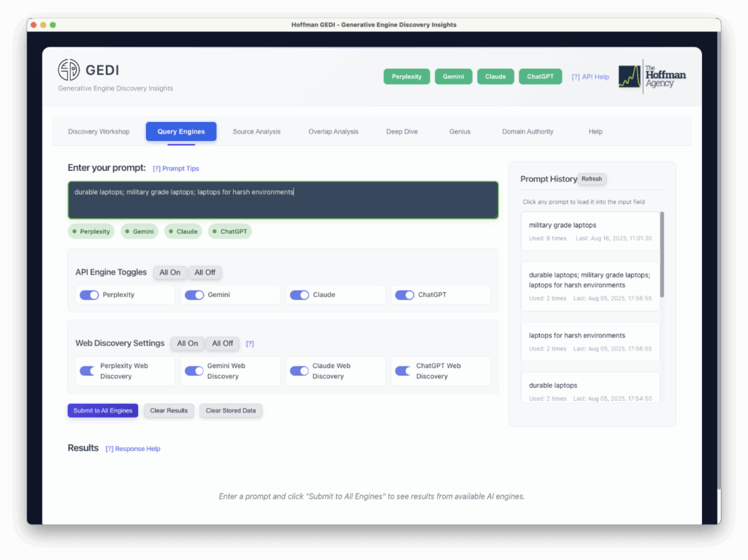Click the ChatGPT badge in the header

click(x=540, y=76)
